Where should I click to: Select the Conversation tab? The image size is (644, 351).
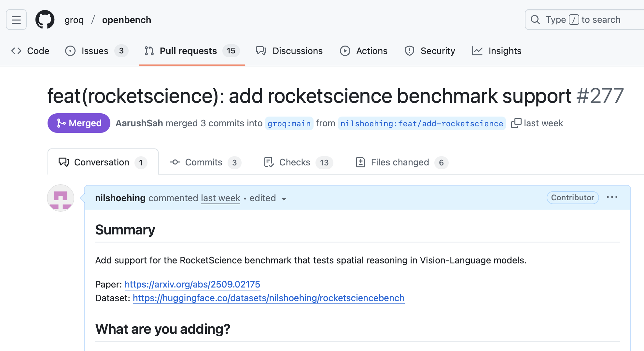103,162
